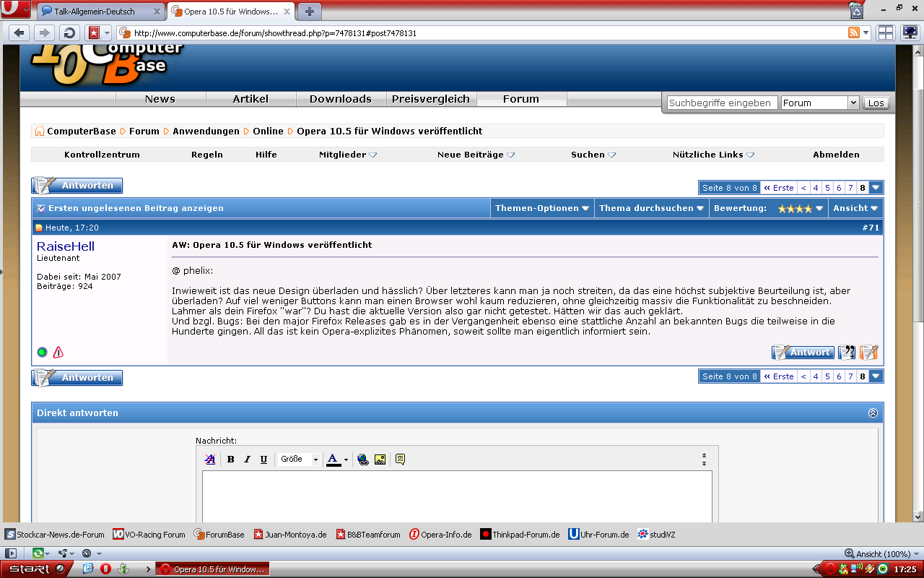The width and height of the screenshot is (924, 578).
Task: Open the Thinkpad-Forum.de bookmark
Action: coord(520,535)
